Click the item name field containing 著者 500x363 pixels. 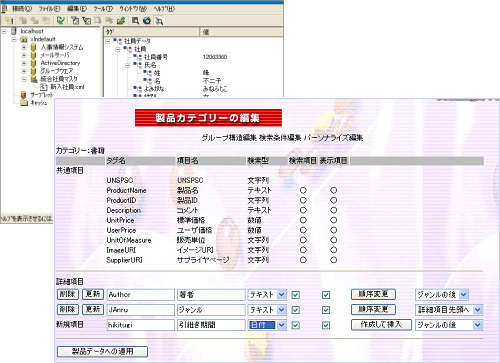pos(211,295)
